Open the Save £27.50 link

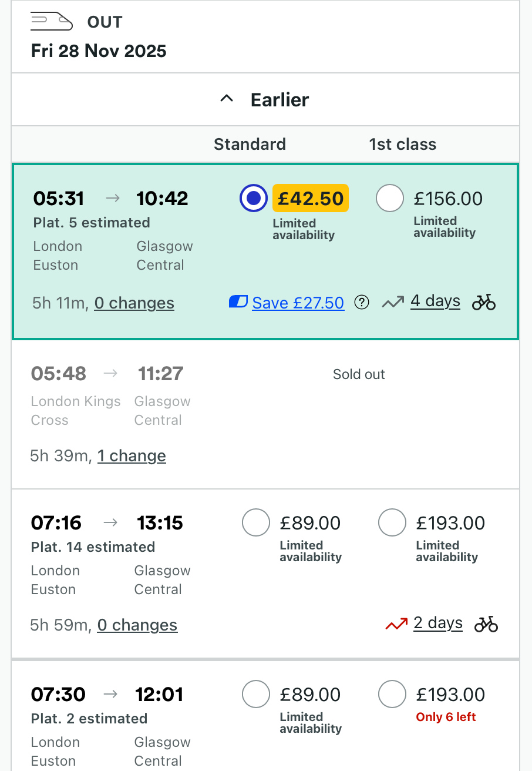coord(298,303)
